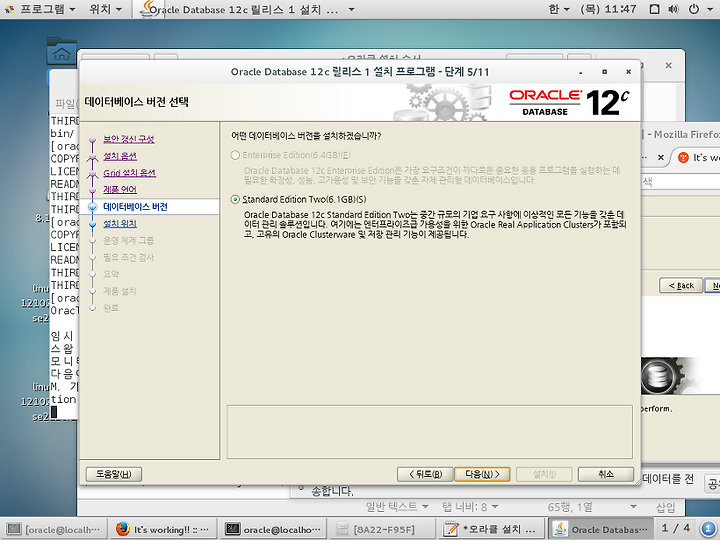Click the greyed 설치(I) install button

click(x=544, y=474)
